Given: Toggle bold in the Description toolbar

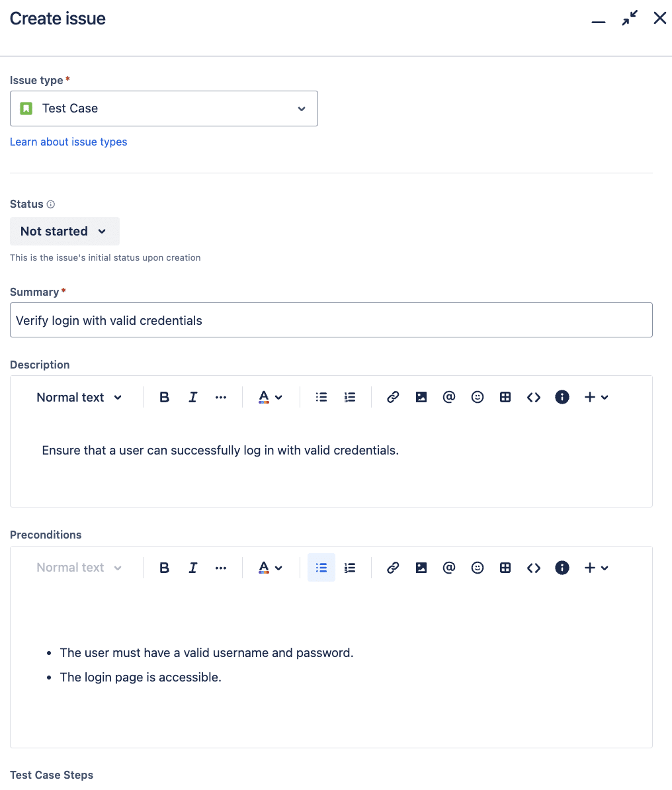Looking at the screenshot, I should pos(165,397).
